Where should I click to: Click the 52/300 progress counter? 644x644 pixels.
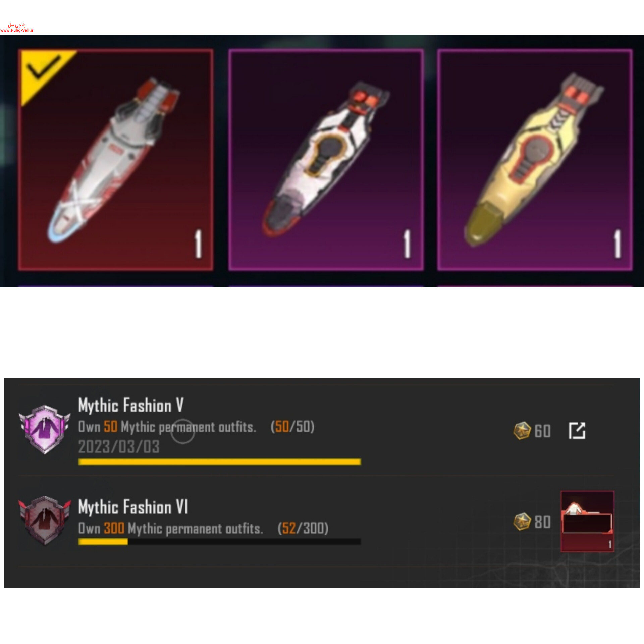pos(303,528)
